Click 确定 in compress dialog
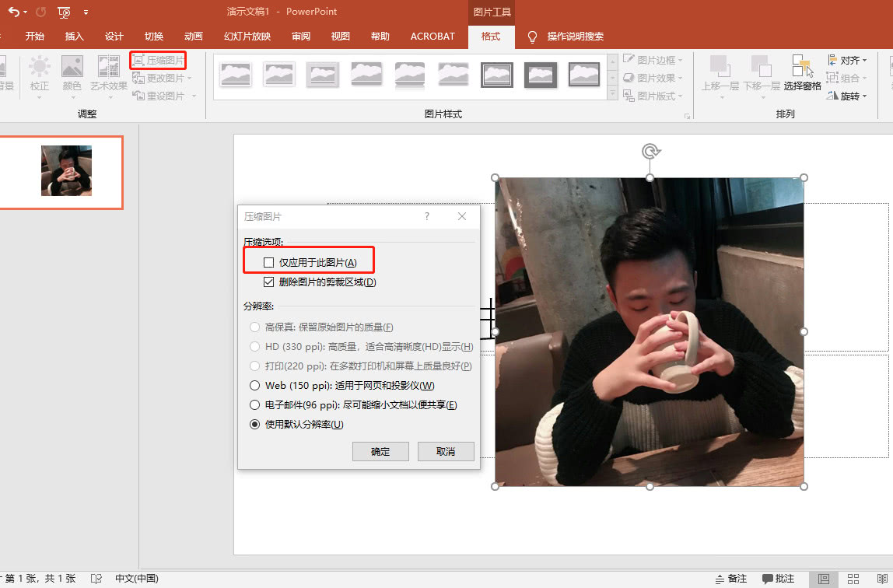 point(380,451)
